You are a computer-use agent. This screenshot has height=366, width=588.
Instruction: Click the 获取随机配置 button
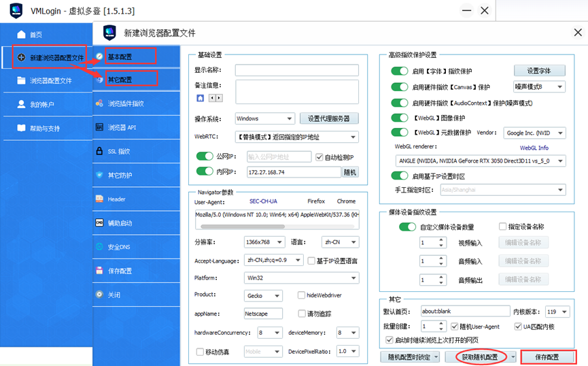tap(480, 357)
